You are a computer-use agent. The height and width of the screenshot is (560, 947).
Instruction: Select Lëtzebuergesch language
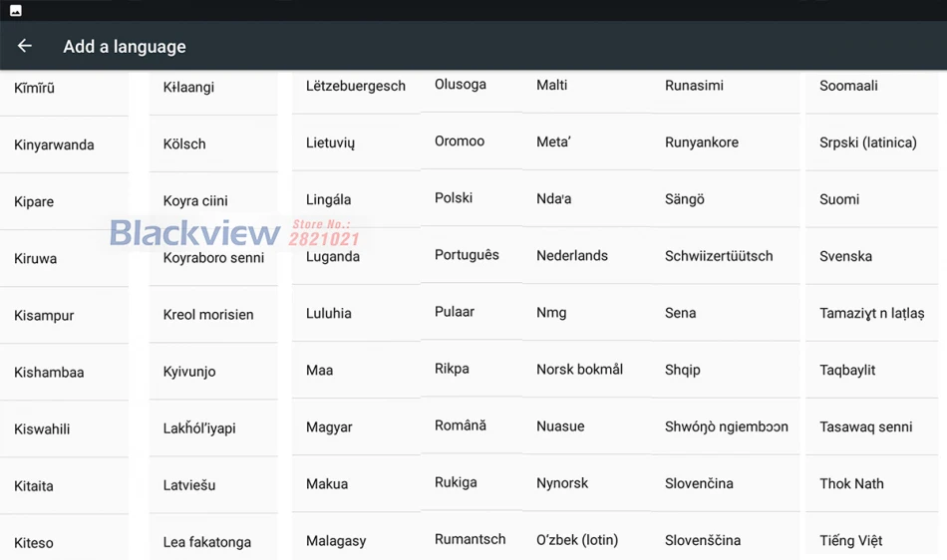[x=356, y=87]
